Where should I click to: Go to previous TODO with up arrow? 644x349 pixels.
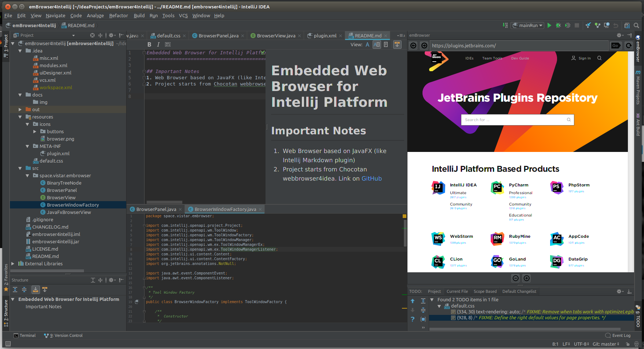413,301
